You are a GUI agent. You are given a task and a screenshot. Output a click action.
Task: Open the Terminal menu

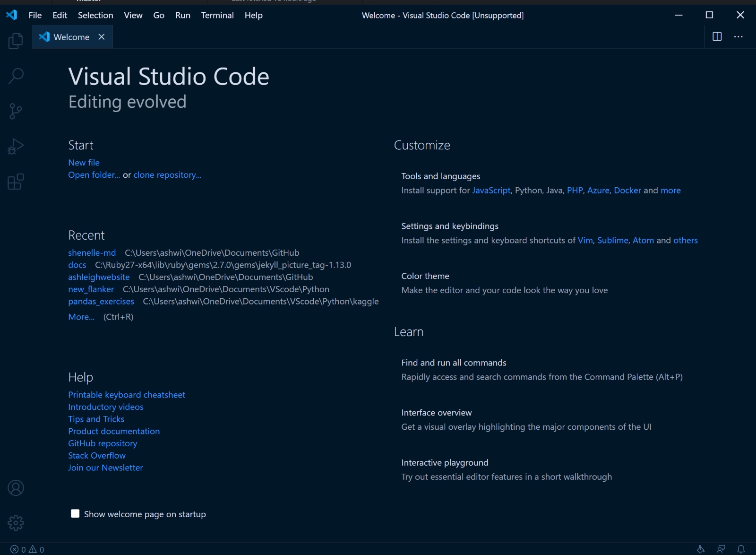tap(217, 15)
